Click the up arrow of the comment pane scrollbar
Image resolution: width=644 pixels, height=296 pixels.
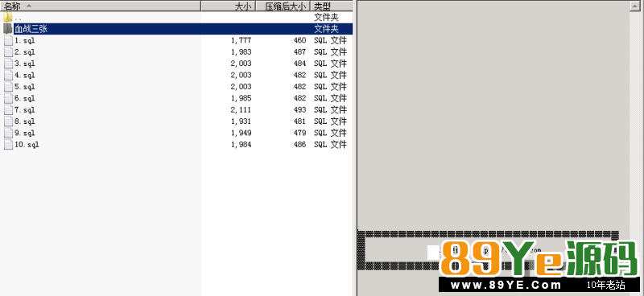point(634,6)
